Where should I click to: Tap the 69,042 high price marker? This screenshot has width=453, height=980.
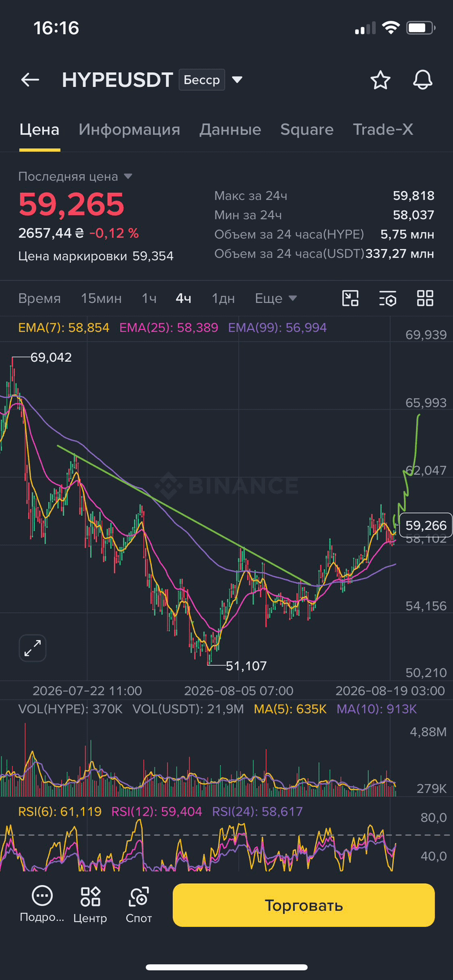51,357
